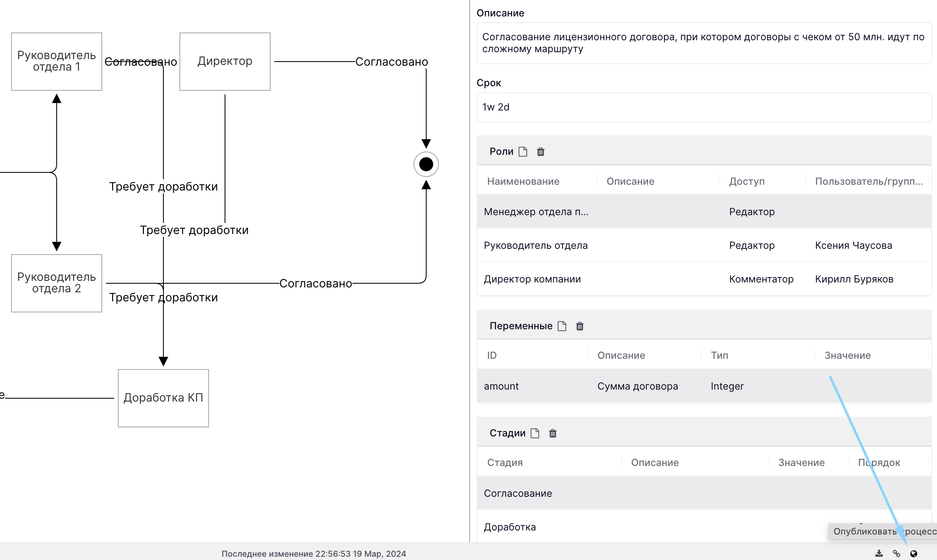Select the Руководитель отдела 2 node

click(57, 283)
